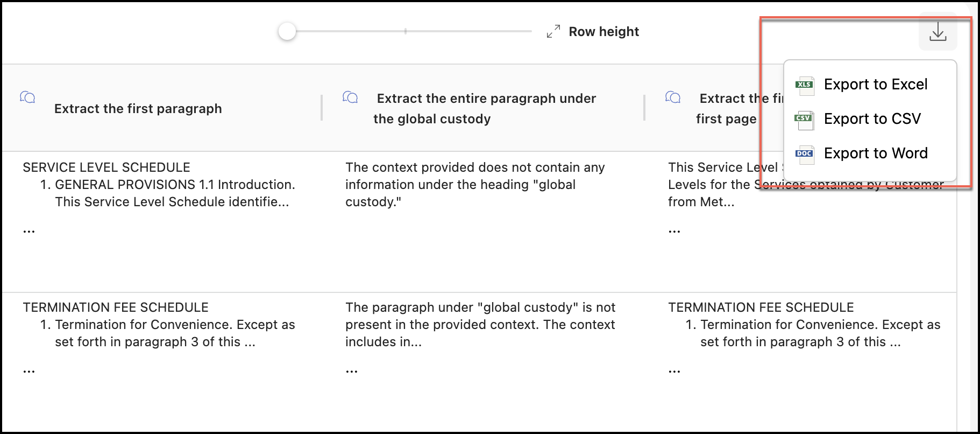Expand ellipsis under 'global custody is not present' cell

click(352, 370)
